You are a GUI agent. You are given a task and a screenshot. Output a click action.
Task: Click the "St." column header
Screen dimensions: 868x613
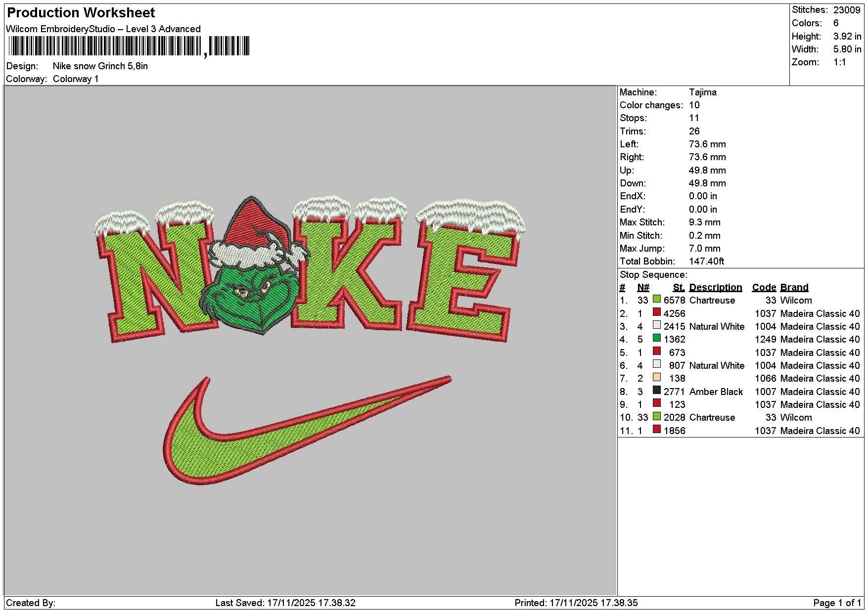coord(679,287)
